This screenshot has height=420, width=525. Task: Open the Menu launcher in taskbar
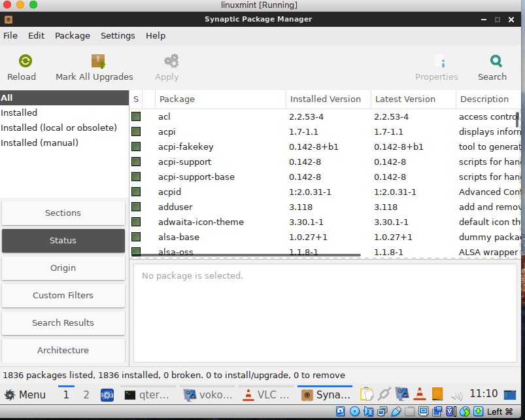[25, 394]
